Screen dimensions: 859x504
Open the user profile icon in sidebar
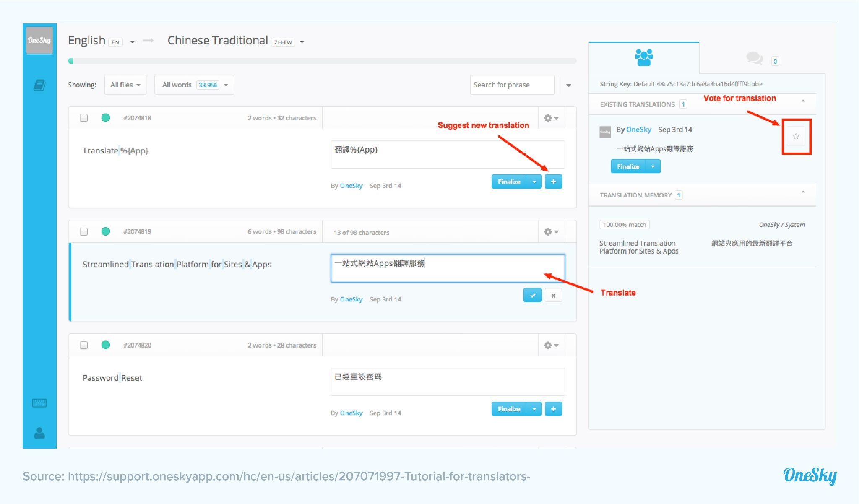pyautogui.click(x=39, y=433)
